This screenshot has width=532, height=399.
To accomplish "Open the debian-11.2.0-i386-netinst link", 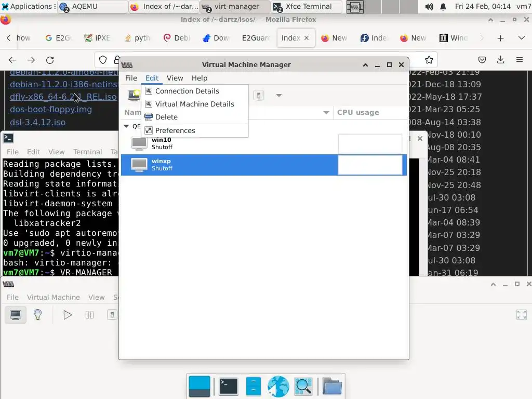I will click(64, 84).
